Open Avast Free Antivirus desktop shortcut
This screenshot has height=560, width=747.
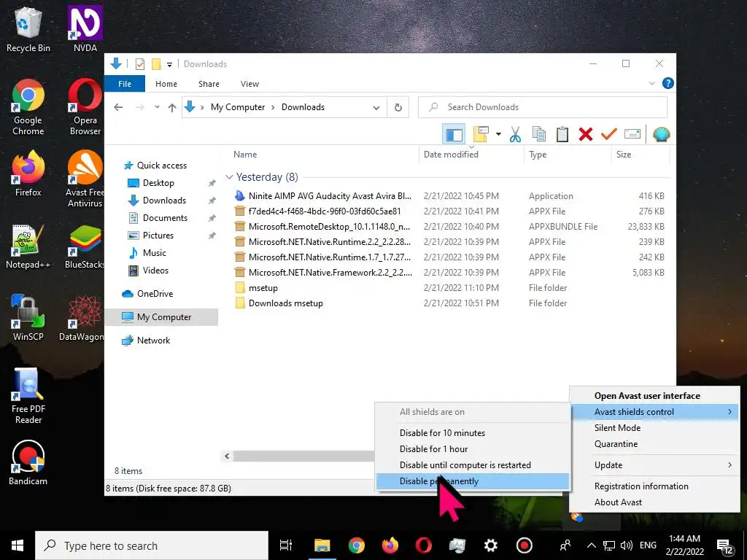[x=85, y=179]
